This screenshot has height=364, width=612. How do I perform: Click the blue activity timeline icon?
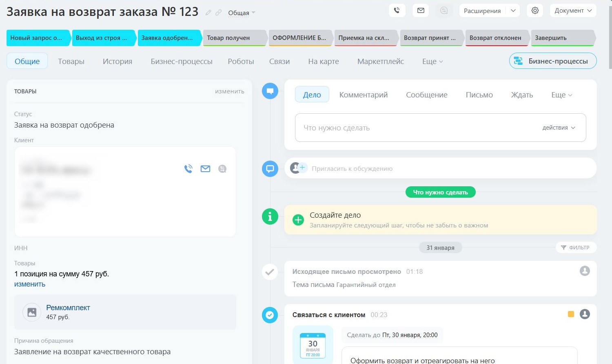tap(270, 91)
